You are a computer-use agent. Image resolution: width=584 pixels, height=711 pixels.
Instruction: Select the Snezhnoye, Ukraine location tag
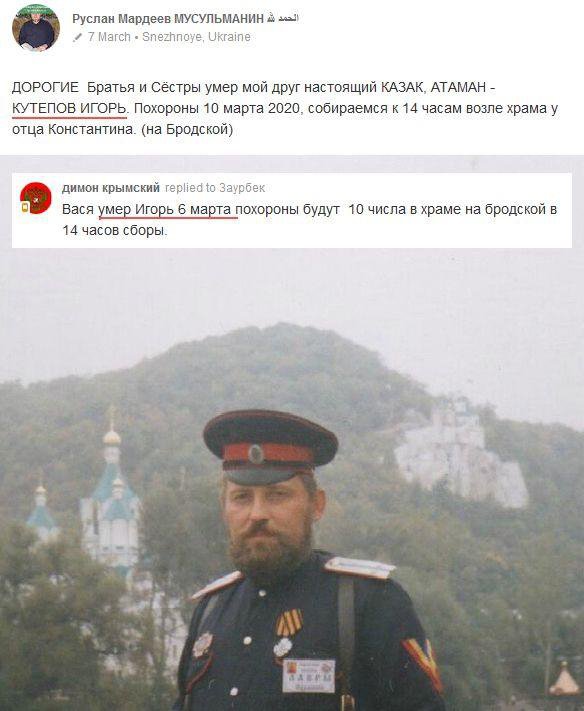point(196,37)
